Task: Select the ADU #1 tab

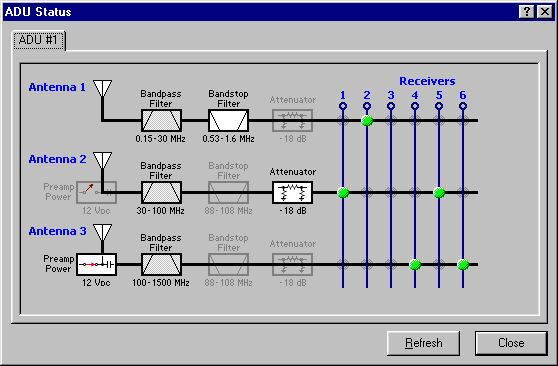Action: tap(39, 40)
